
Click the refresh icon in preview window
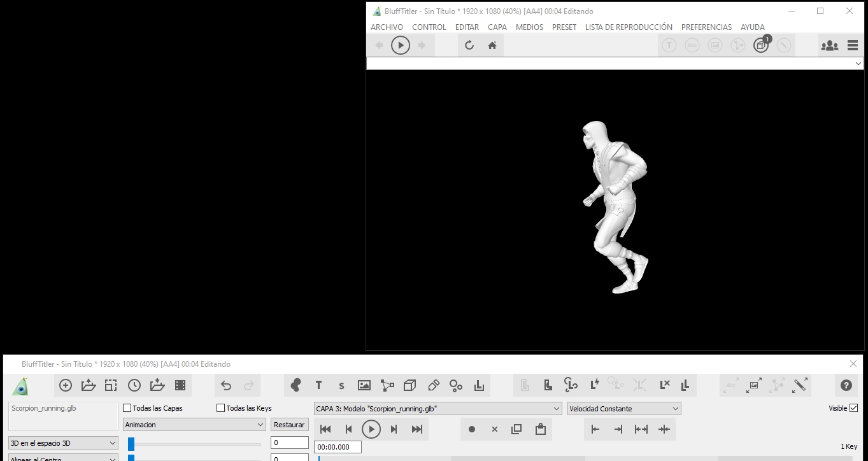[469, 45]
